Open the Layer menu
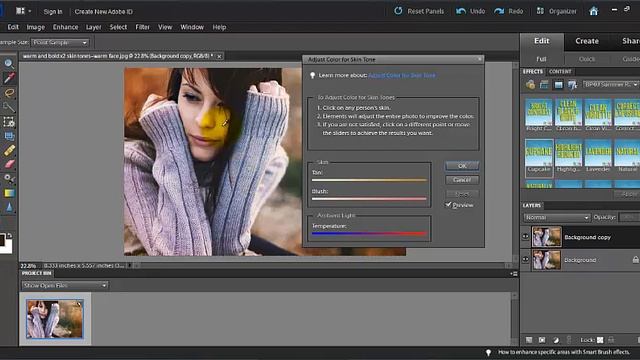This screenshot has width=640, height=360. pos(93,27)
